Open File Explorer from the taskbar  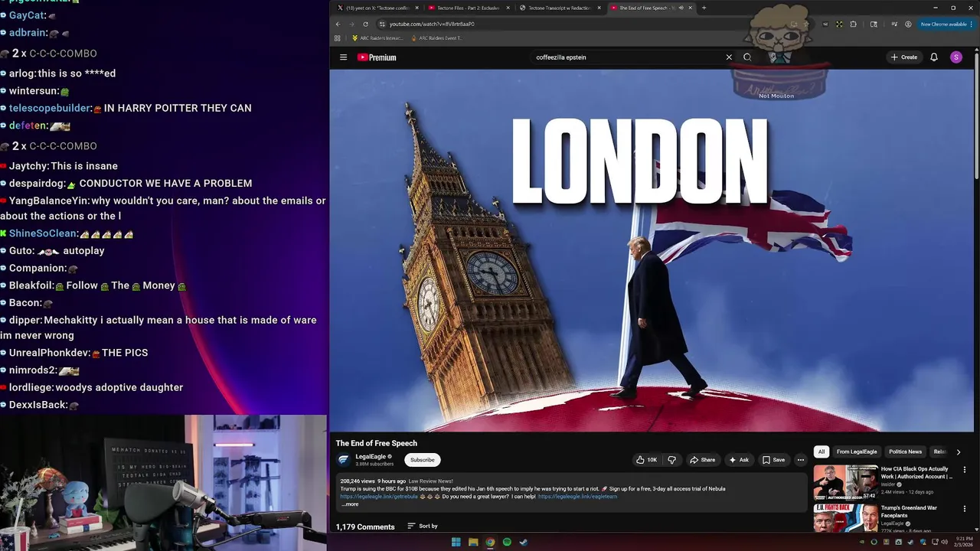[x=473, y=542]
